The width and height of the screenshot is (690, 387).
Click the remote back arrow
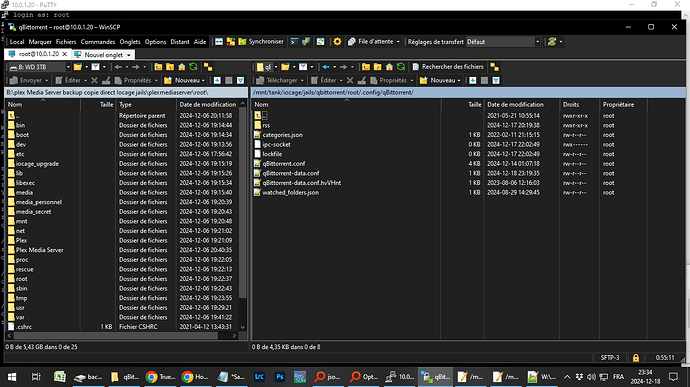pyautogui.click(x=326, y=67)
